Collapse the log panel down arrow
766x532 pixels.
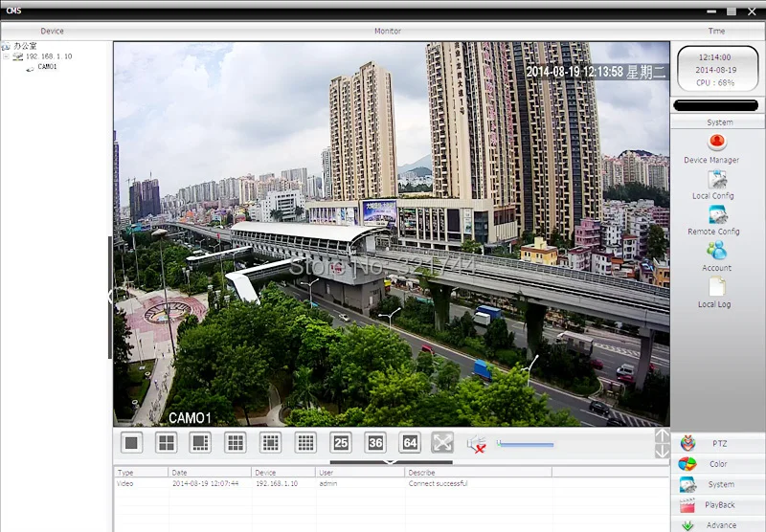click(391, 462)
